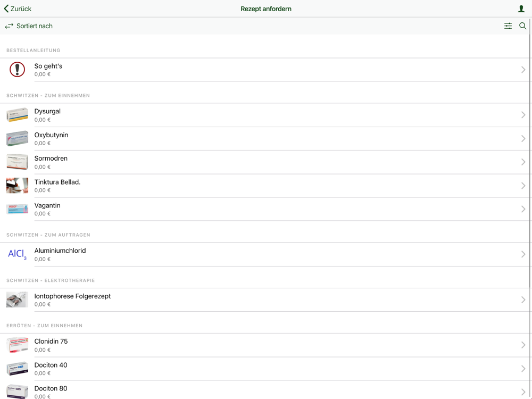Open the filter sliders icon
Screen dimensions: 532x399
(508, 26)
